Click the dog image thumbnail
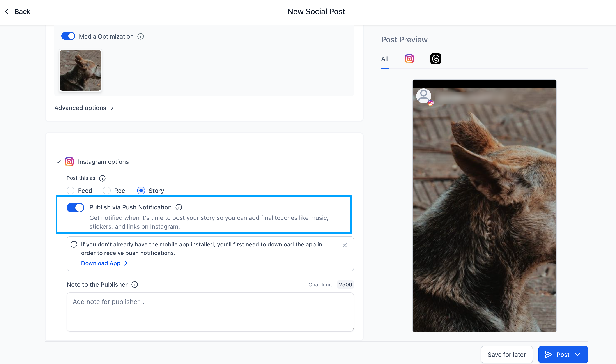 (x=80, y=70)
